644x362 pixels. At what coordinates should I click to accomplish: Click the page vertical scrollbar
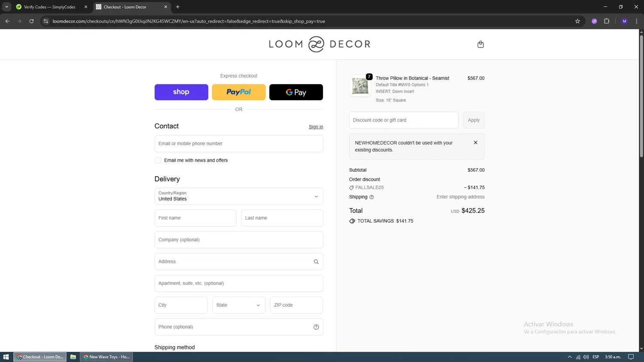pyautogui.click(x=641, y=96)
